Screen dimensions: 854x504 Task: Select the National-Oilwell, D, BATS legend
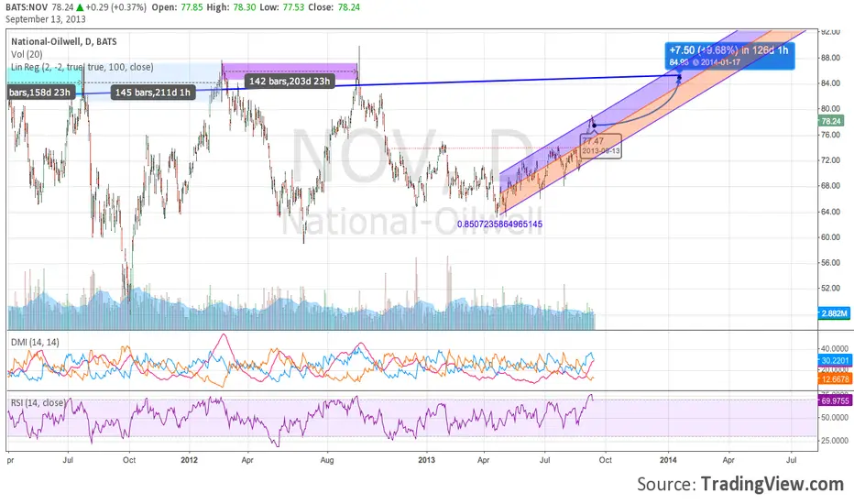pyautogui.click(x=64, y=41)
